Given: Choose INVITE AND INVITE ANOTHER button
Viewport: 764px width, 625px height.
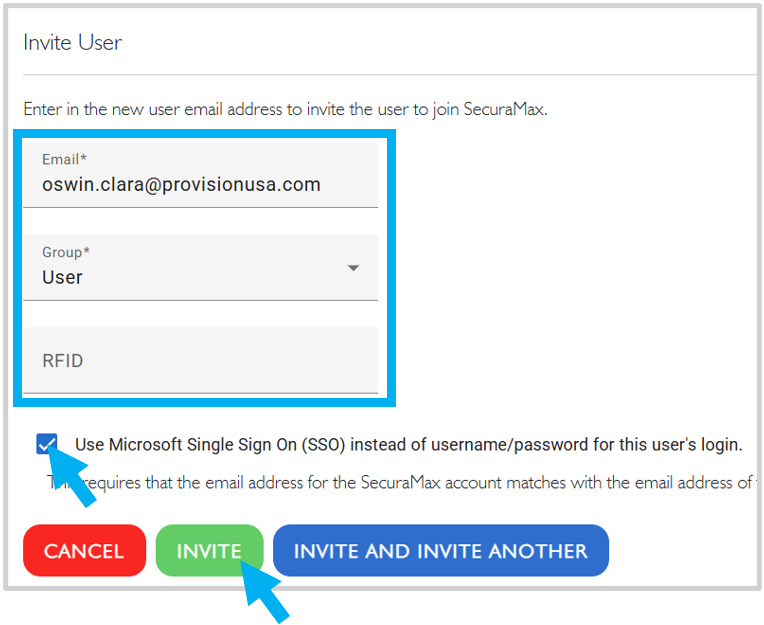Looking at the screenshot, I should pyautogui.click(x=440, y=550).
